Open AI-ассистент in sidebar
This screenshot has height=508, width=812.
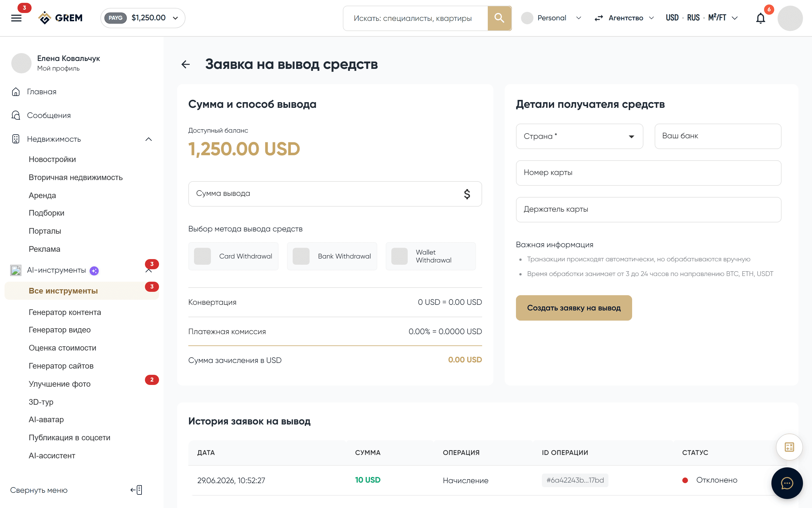(x=52, y=456)
